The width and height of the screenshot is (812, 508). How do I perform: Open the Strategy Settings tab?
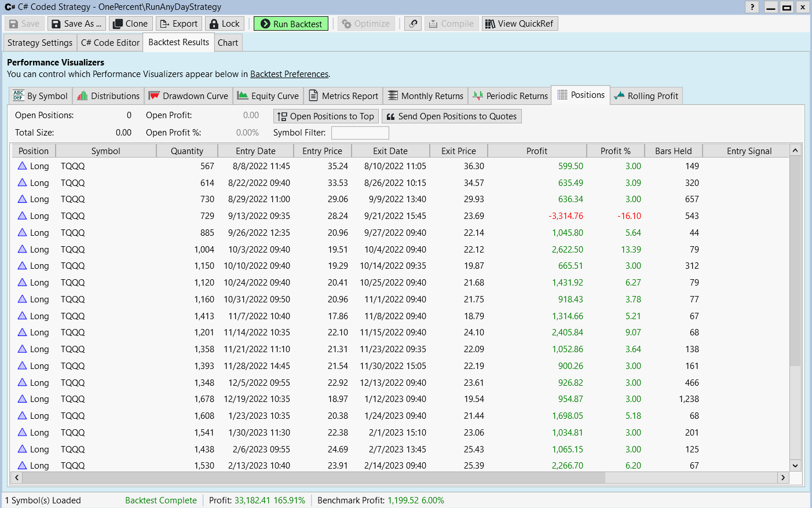(x=40, y=43)
